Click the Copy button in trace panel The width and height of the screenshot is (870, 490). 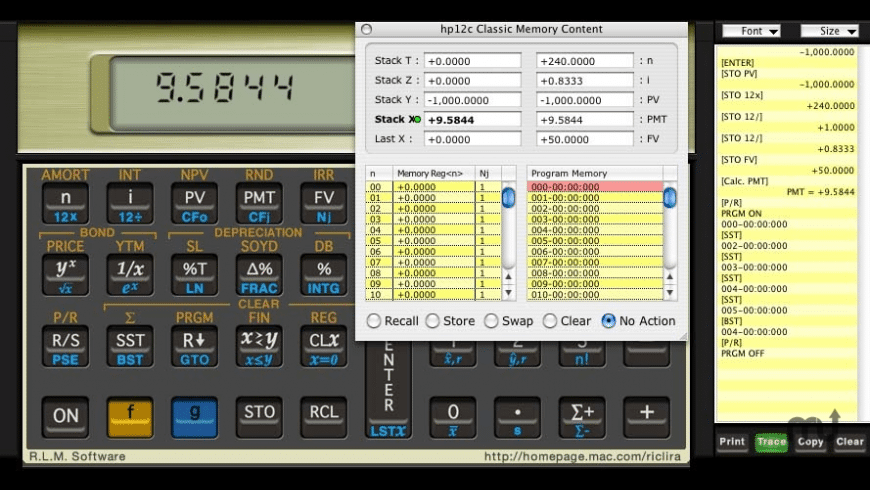click(x=810, y=441)
